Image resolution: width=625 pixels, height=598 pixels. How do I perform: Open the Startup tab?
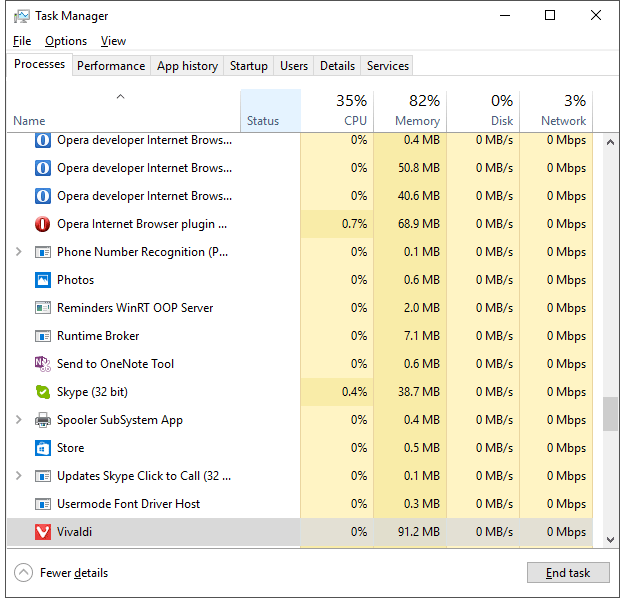tap(248, 66)
